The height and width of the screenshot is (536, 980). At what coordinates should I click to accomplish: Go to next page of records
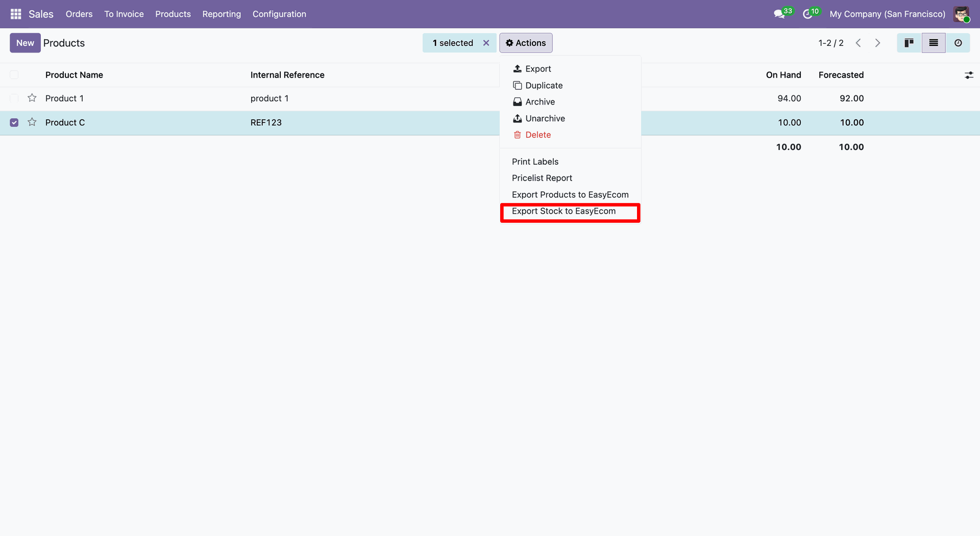[x=878, y=43]
